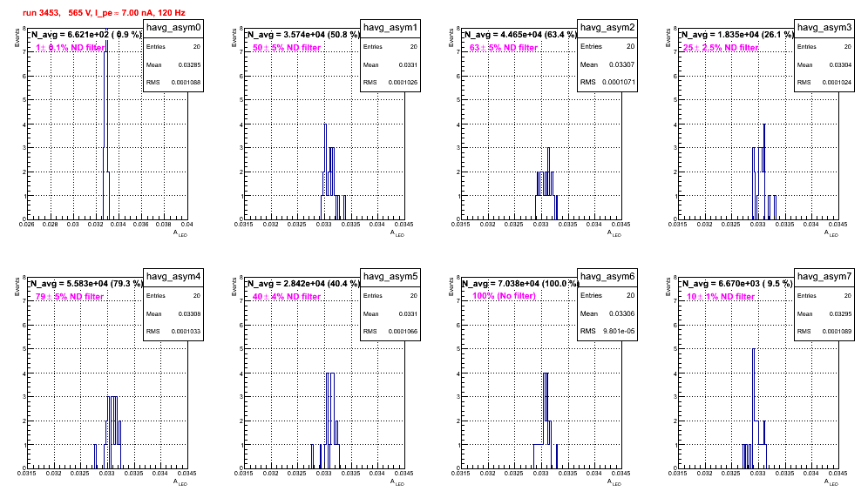This screenshot has width=868, height=498.
Task: Click Mean value 0.0331 in havg_asym1
Action: [x=410, y=65]
